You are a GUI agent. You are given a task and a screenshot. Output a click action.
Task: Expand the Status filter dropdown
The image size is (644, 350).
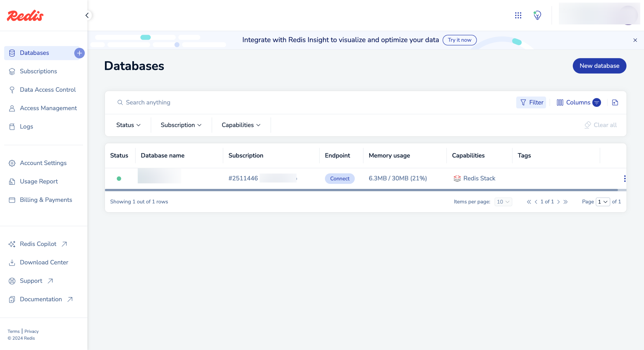128,125
